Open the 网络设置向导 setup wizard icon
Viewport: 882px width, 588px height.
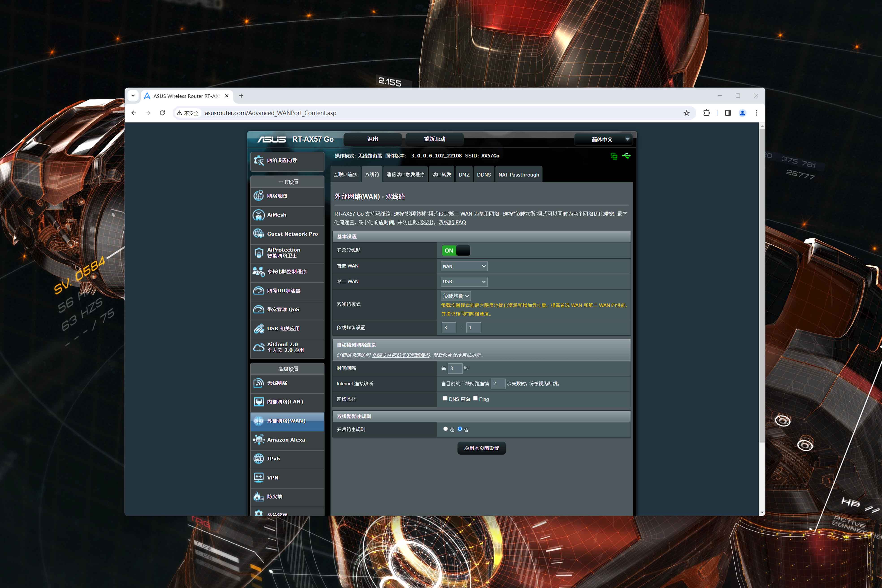tap(258, 160)
